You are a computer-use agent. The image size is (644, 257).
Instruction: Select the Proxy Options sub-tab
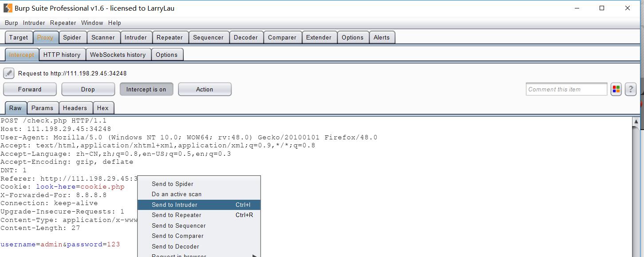coord(167,55)
